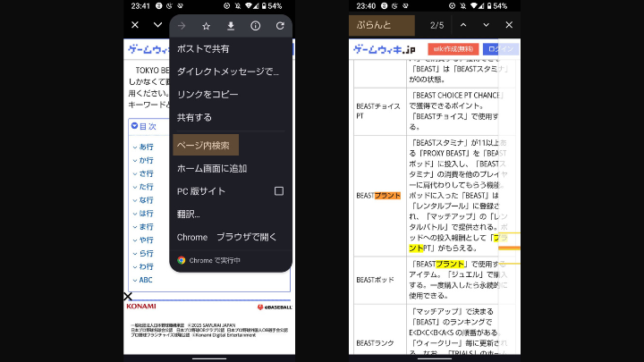Collapse the 目次 table of contents toggle
644x362 pixels.
[134, 126]
